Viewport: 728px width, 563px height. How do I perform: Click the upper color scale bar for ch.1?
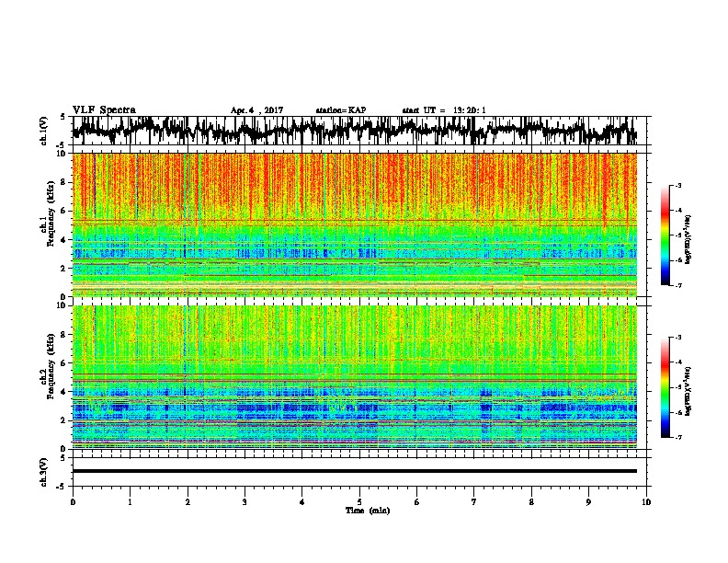coord(665,236)
